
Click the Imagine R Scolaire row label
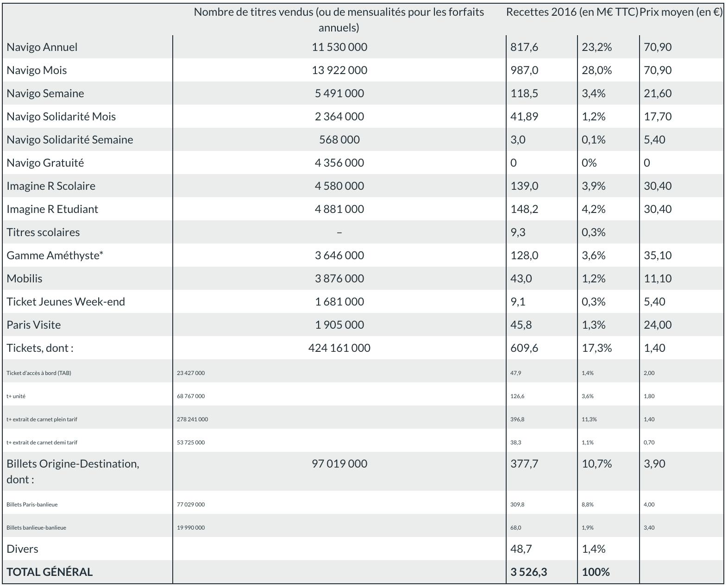tap(51, 186)
